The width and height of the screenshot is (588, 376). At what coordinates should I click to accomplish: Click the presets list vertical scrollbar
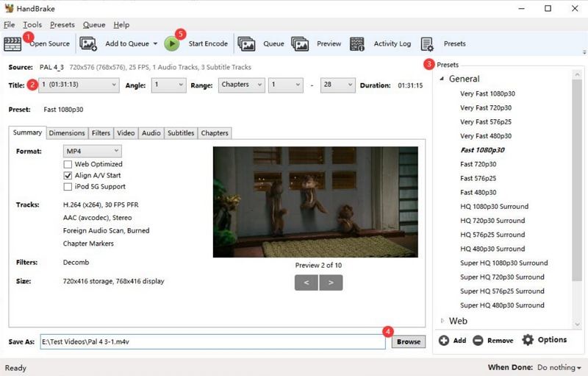pos(578,184)
